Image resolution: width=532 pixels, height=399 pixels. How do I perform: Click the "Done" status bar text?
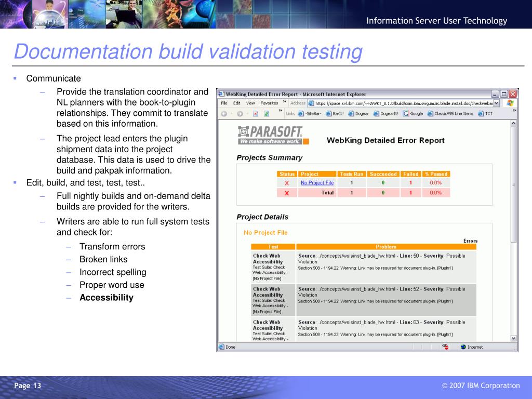(230, 347)
